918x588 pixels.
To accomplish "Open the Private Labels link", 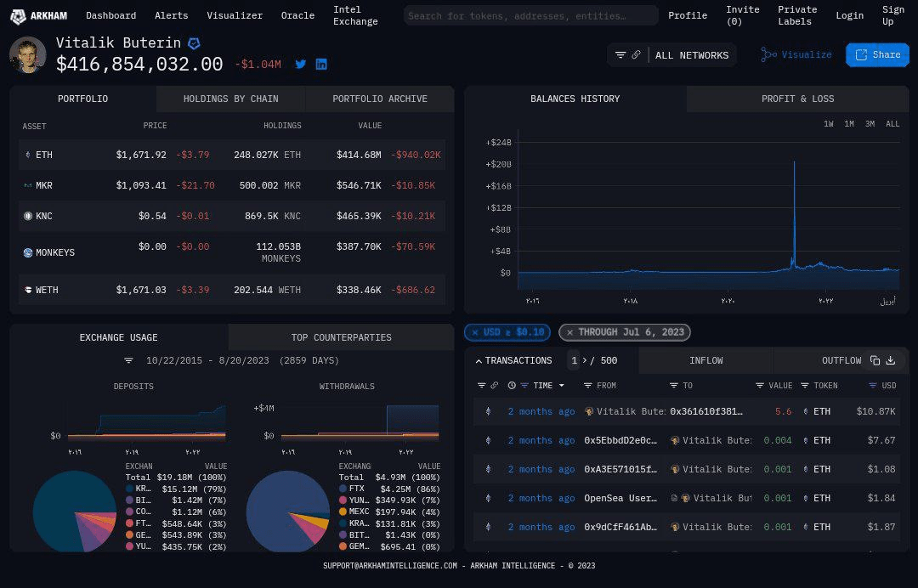I will tap(796, 16).
